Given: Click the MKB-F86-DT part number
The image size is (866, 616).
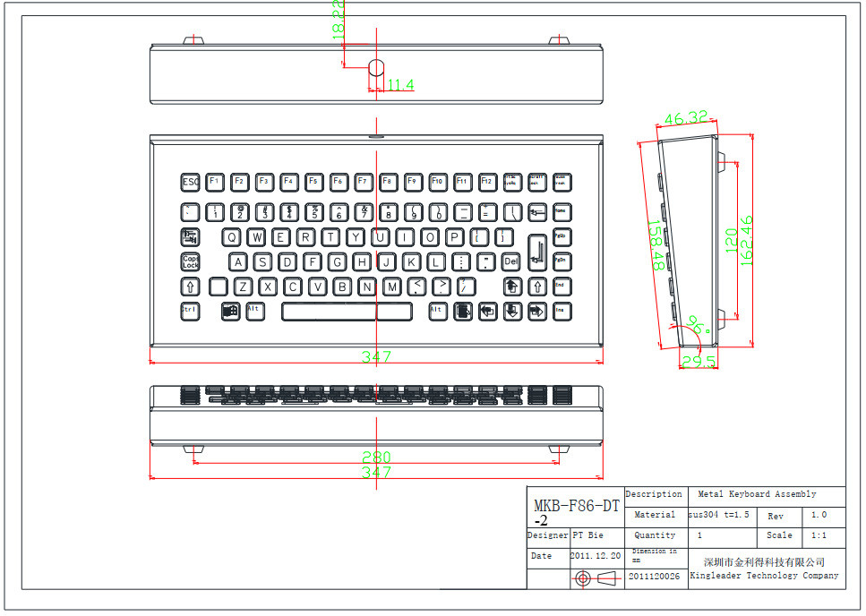Looking at the screenshot, I should click(577, 512).
